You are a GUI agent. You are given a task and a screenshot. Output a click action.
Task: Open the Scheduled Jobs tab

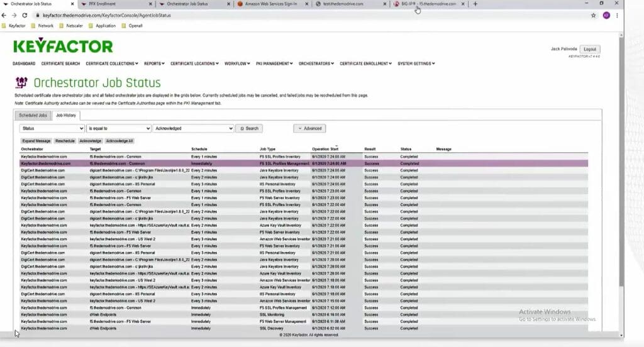point(33,116)
